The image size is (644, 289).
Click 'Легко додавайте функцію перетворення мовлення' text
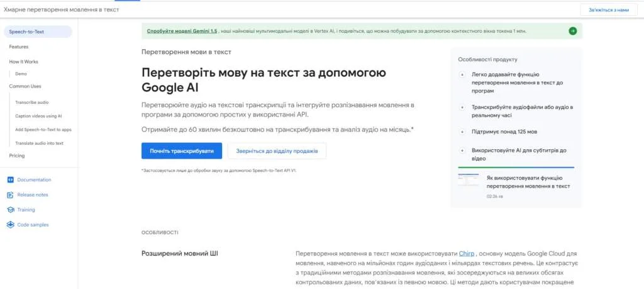pos(517,82)
